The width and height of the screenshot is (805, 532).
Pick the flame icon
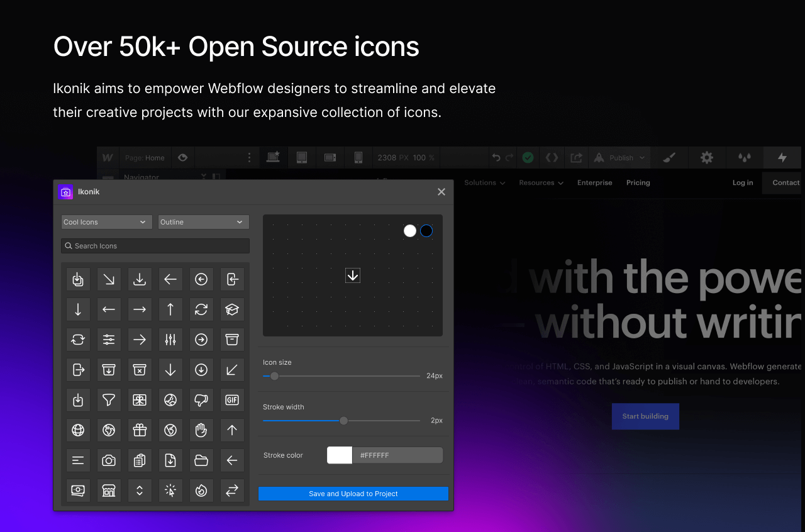(201, 490)
